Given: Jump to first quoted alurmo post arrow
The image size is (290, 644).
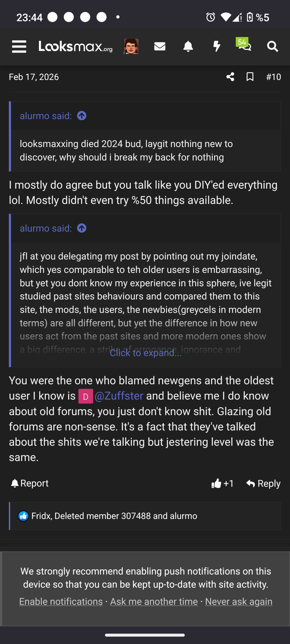Looking at the screenshot, I should click(x=82, y=116).
